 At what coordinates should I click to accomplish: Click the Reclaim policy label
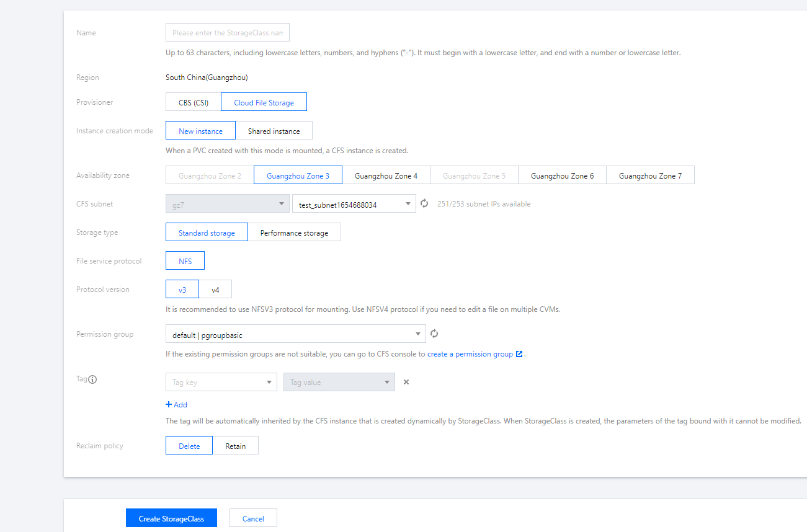[100, 446]
